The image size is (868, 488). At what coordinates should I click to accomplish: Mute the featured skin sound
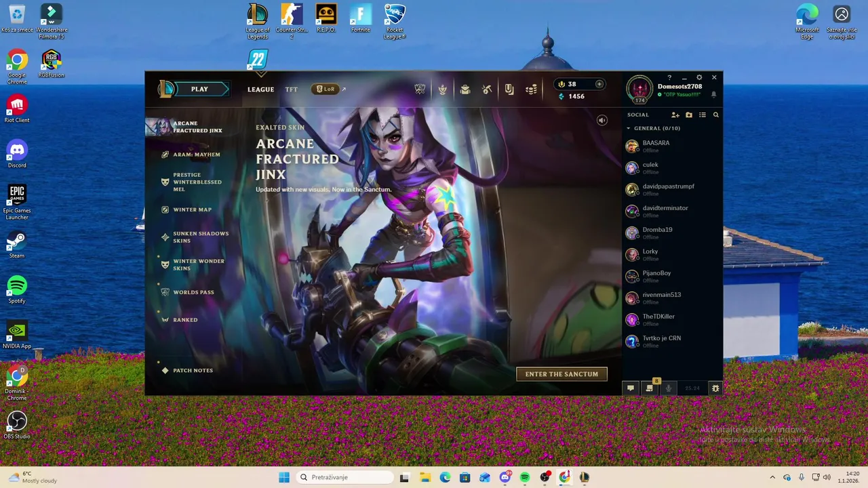(601, 120)
